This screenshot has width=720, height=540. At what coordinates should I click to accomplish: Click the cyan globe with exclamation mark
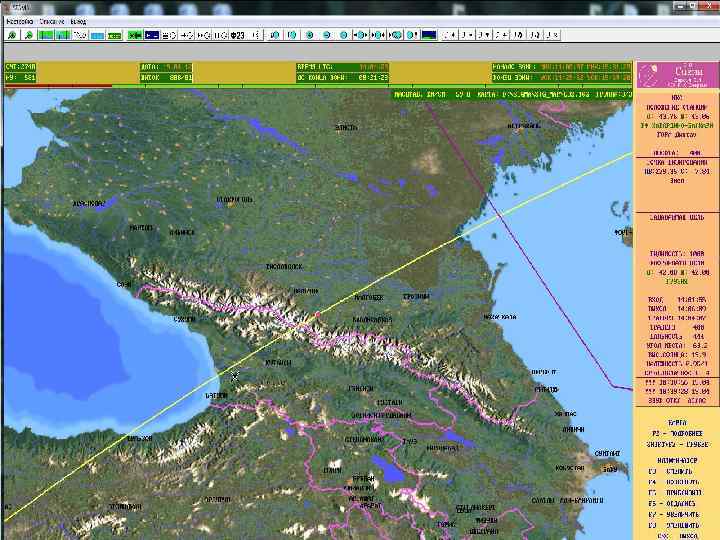click(x=412, y=35)
